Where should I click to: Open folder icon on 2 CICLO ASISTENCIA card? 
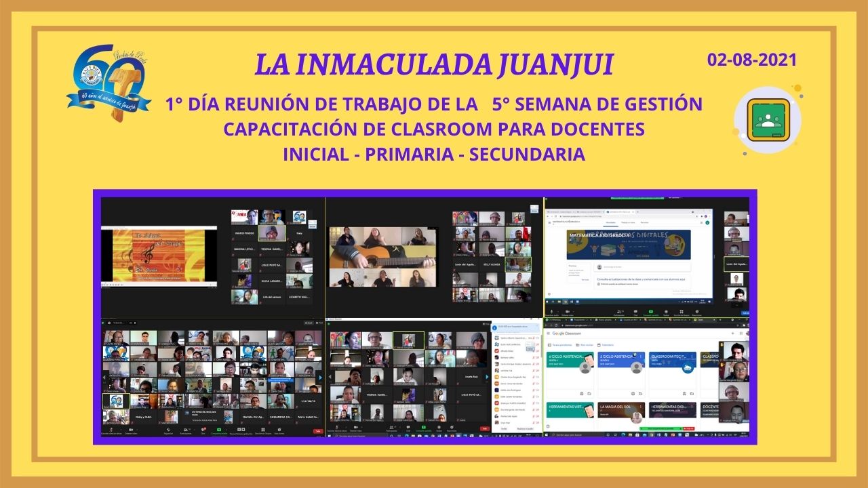point(640,394)
